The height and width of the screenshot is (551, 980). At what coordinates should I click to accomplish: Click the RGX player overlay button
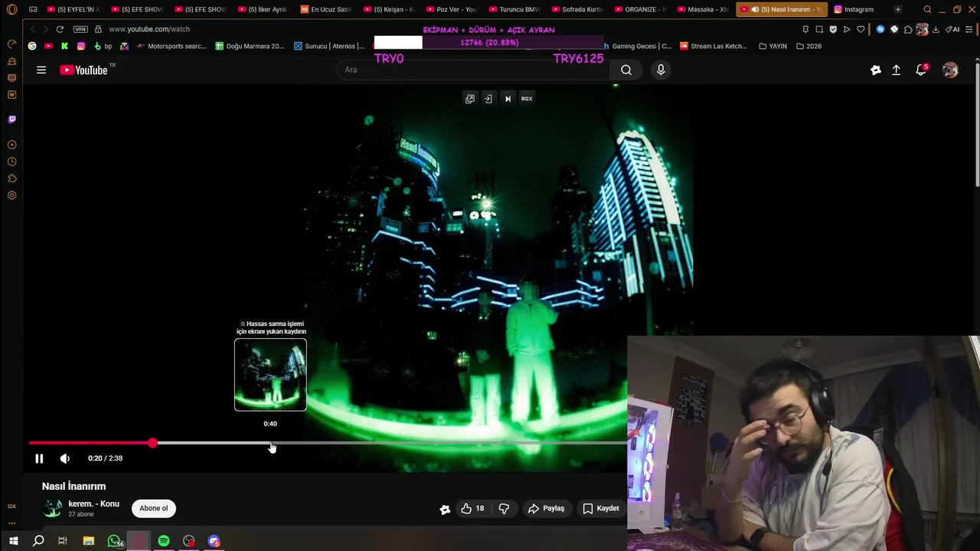coord(527,99)
